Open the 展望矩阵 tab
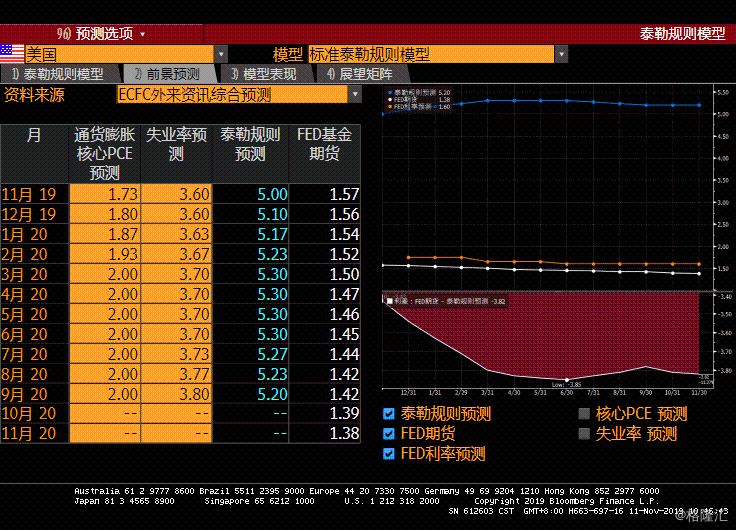 pyautogui.click(x=360, y=74)
